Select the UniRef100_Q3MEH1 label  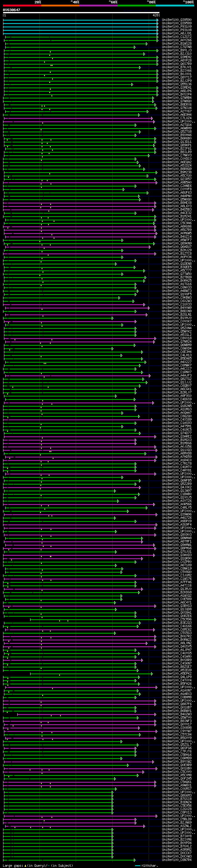pyautogui.click(x=177, y=88)
